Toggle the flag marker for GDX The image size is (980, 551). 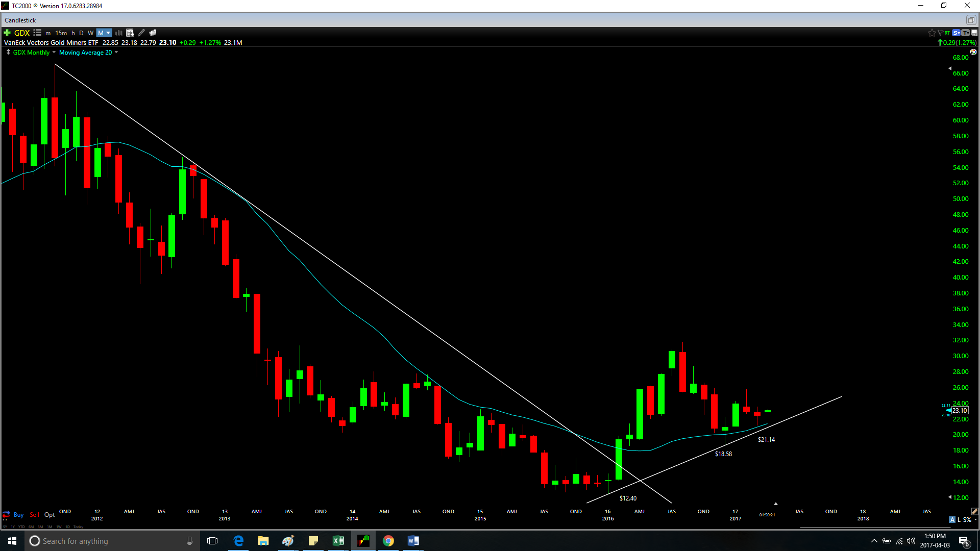pyautogui.click(x=940, y=33)
